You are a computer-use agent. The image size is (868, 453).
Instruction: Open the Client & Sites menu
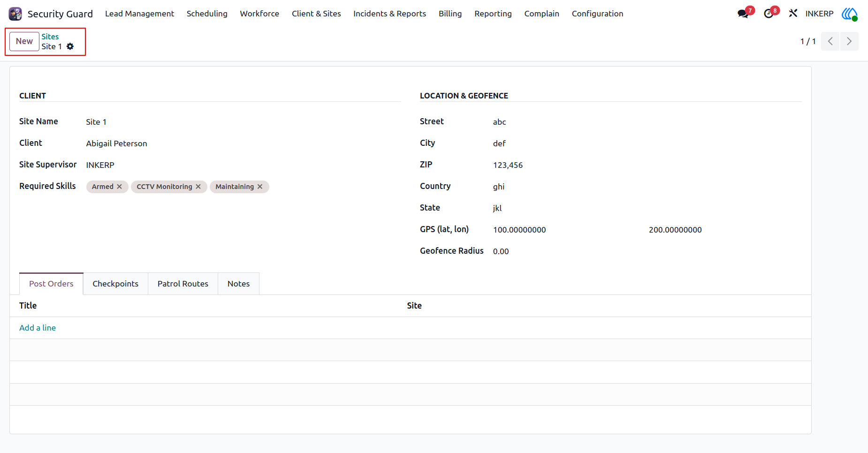pos(316,14)
